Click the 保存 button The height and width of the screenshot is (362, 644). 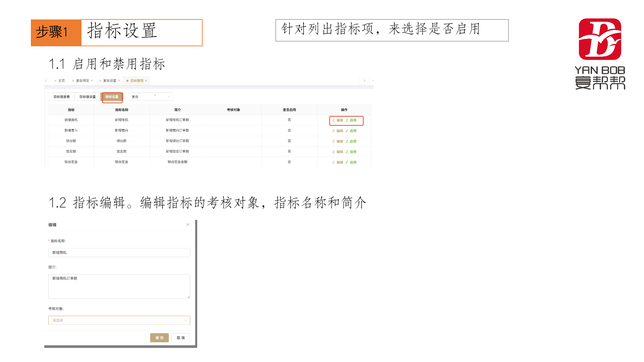point(159,338)
